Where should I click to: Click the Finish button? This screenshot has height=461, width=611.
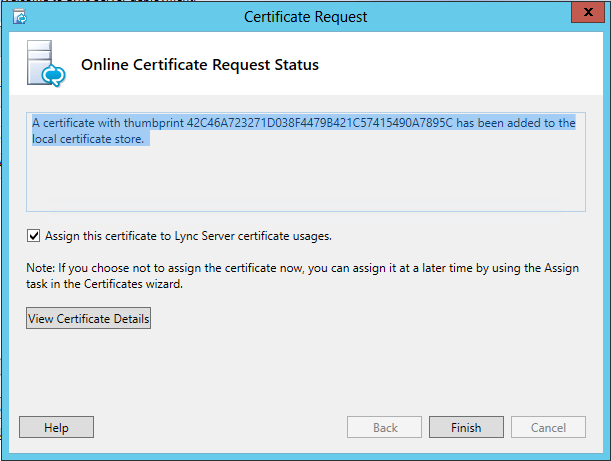pyautogui.click(x=466, y=427)
